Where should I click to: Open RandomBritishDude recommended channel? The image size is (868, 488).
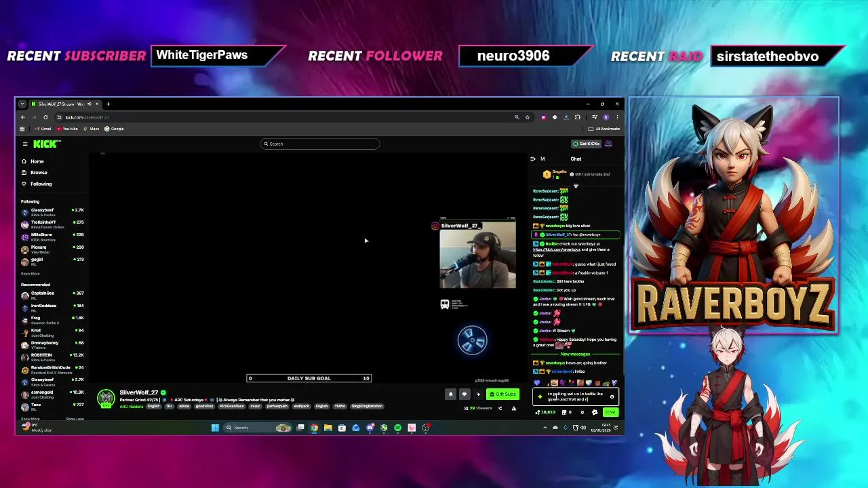pos(53,369)
